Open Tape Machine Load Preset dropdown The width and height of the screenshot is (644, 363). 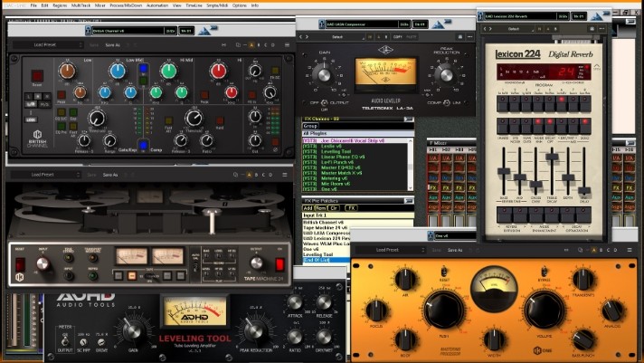(45, 175)
